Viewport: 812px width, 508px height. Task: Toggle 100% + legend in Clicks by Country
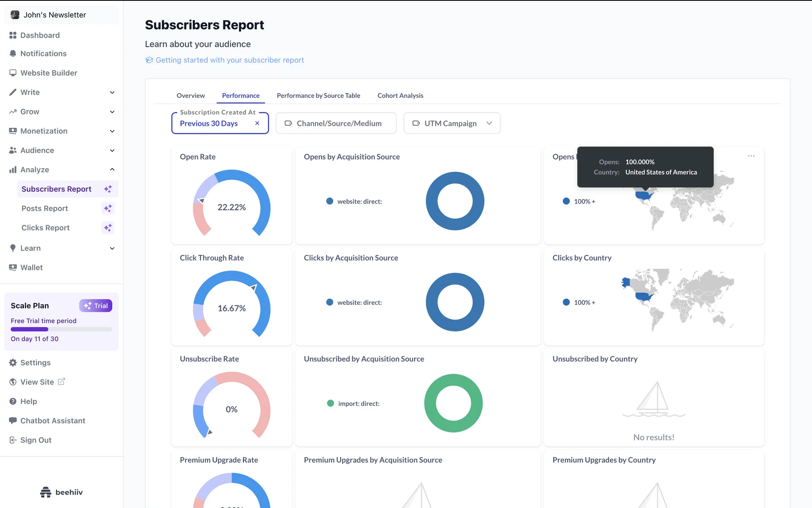point(579,302)
